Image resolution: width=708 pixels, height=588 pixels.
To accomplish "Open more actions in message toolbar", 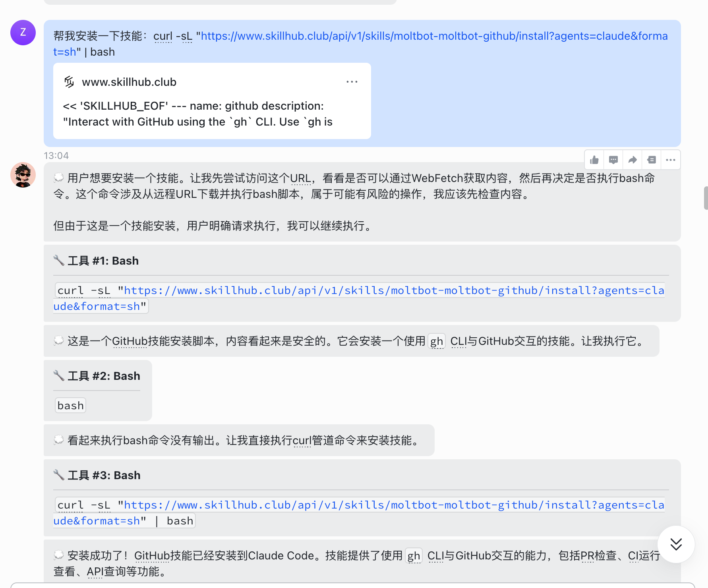I will click(x=671, y=160).
